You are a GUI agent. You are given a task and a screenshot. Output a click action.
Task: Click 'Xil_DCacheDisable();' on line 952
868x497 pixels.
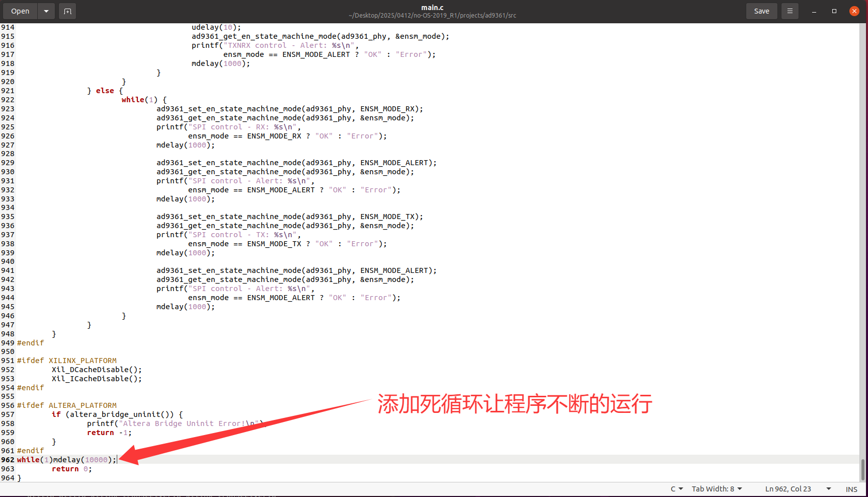97,370
